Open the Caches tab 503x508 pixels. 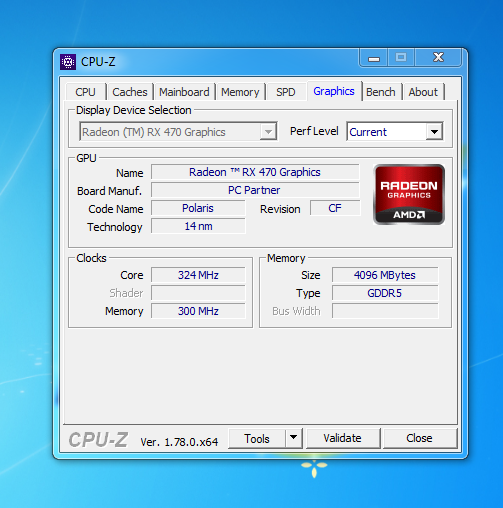130,92
